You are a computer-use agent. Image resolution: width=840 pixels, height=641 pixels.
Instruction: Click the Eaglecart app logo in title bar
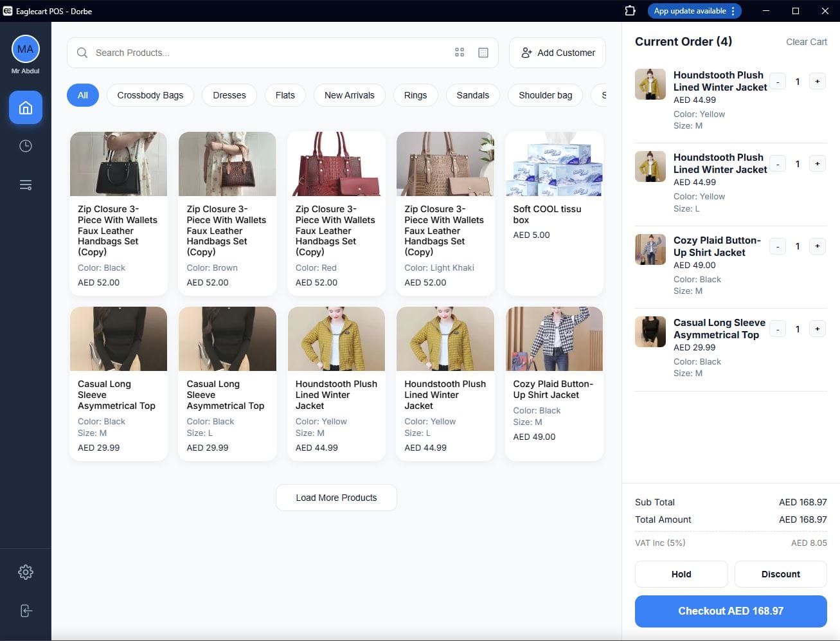(8, 11)
